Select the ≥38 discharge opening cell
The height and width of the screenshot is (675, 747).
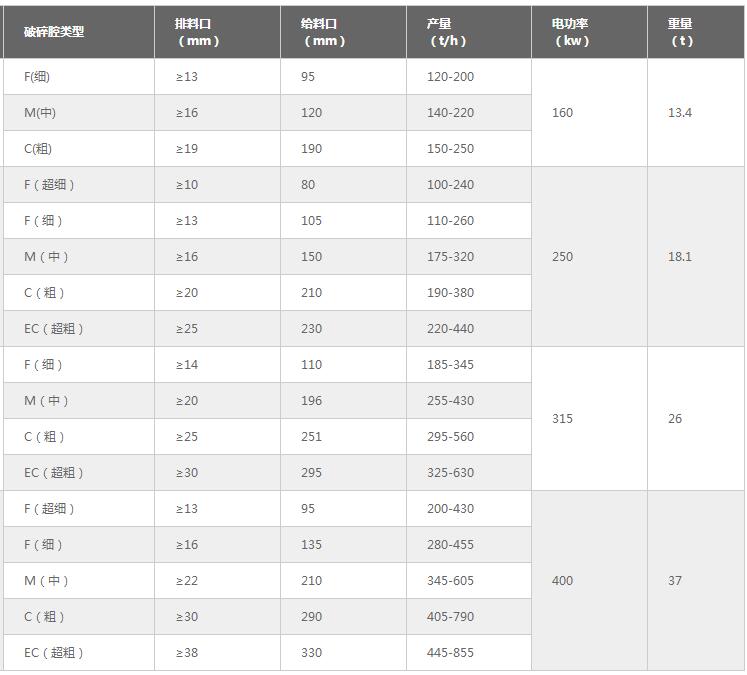[187, 653]
